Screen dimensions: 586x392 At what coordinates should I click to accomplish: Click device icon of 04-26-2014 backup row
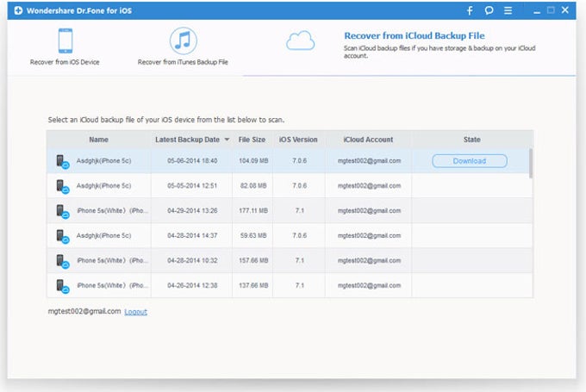click(63, 285)
